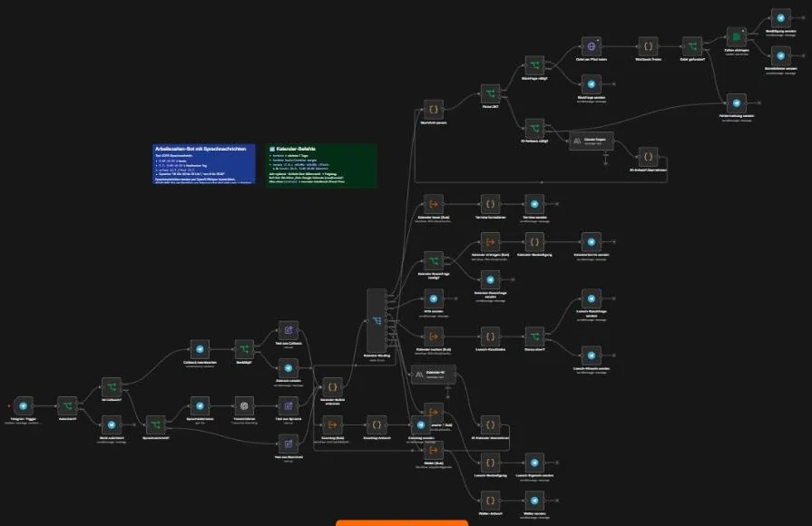Open the Datei gefunden? condition node

click(692, 46)
